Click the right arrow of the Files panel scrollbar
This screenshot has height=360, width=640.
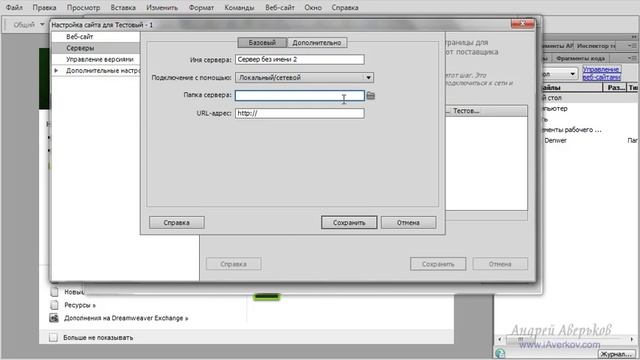click(632, 339)
